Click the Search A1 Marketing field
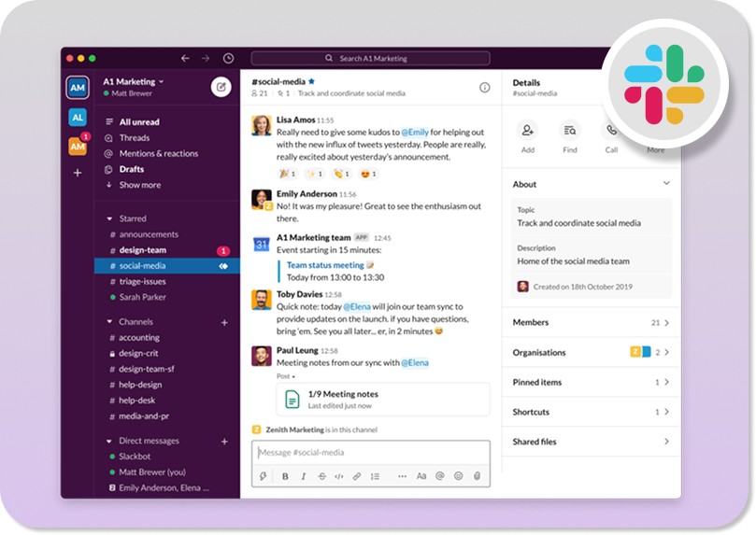 pyautogui.click(x=370, y=58)
